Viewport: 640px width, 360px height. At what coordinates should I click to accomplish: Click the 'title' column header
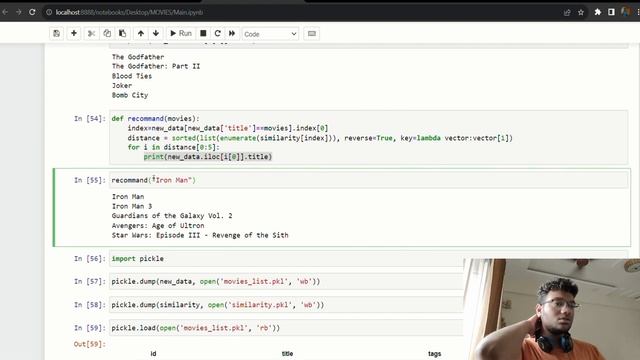coord(287,354)
